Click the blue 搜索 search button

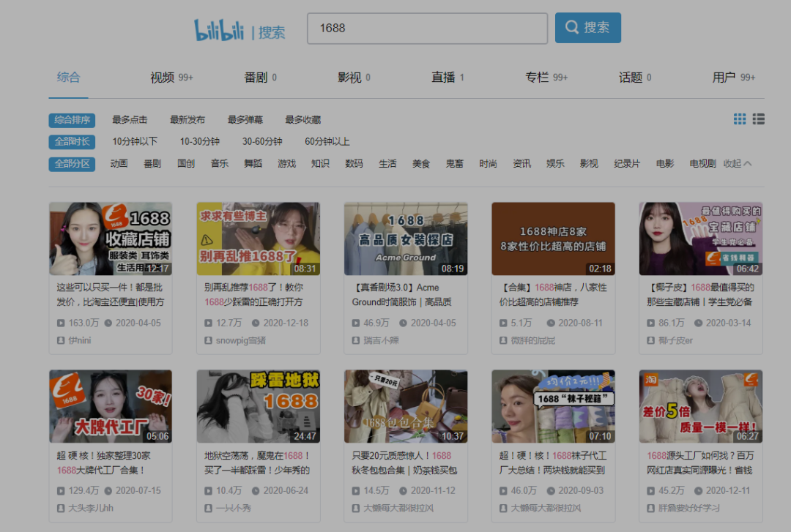587,28
